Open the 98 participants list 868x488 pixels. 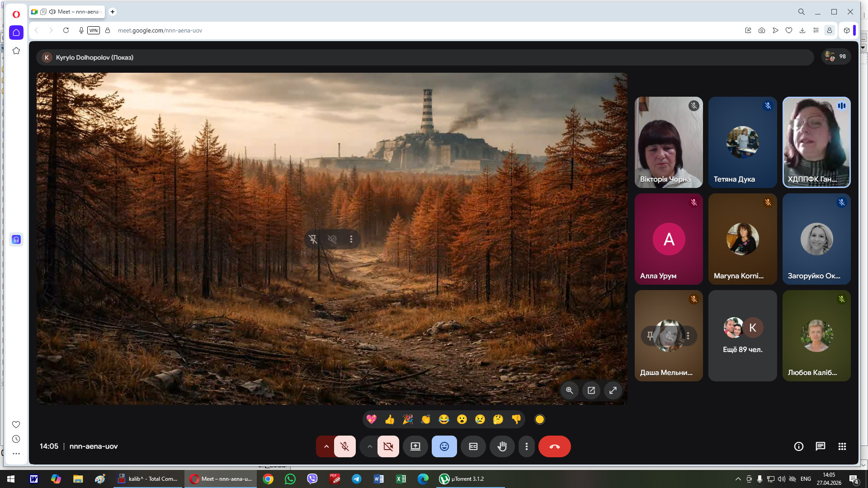[x=835, y=56]
